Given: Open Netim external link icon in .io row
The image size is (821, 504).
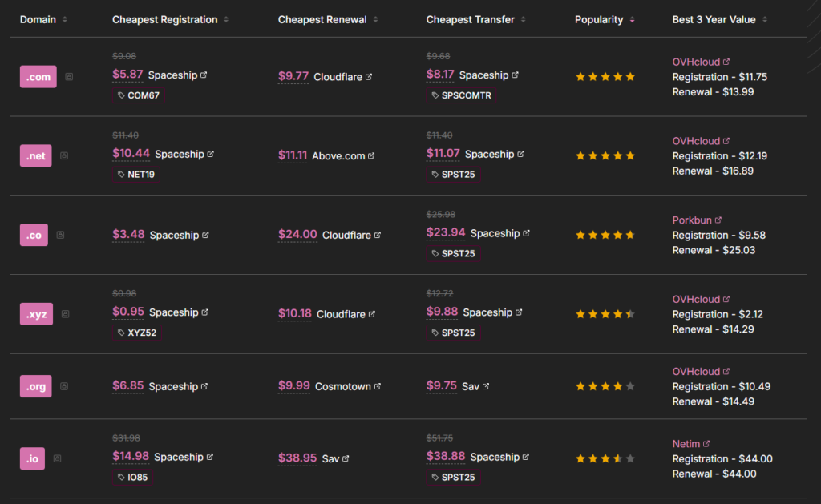Looking at the screenshot, I should pos(706,443).
